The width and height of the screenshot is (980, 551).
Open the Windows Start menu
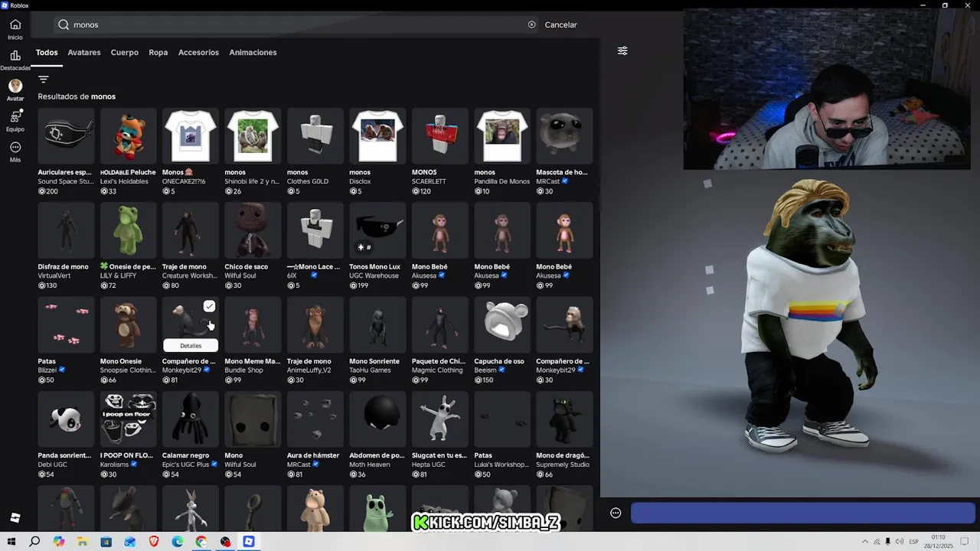pyautogui.click(x=11, y=542)
